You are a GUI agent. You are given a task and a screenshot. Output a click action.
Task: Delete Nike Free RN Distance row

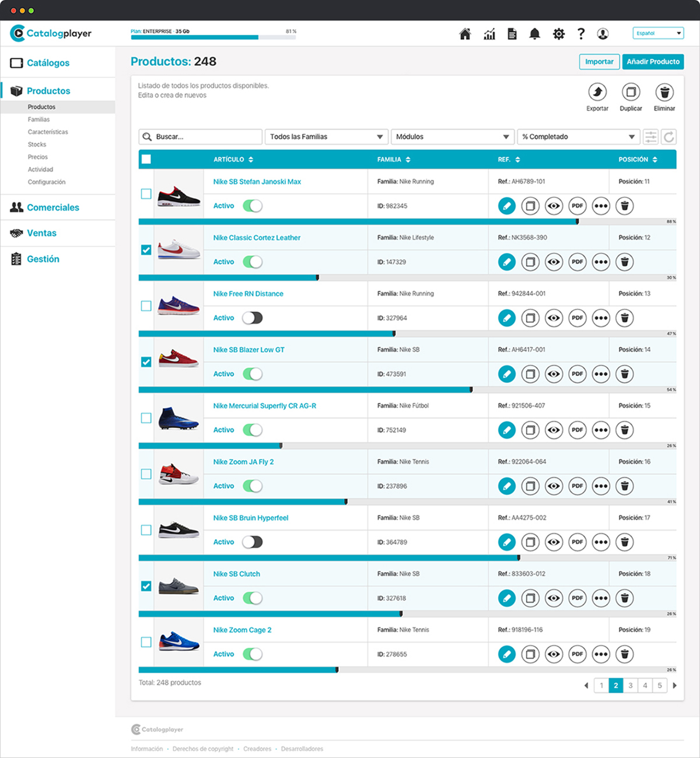pos(625,318)
